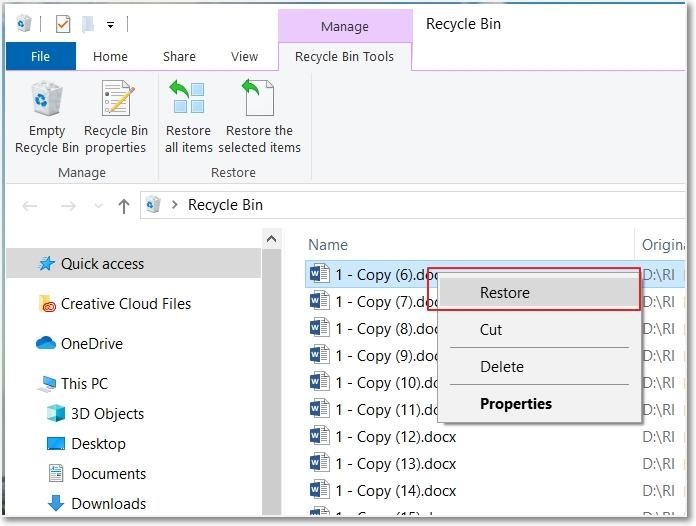Click the Downloads arrow icon
696x526 pixels.
[56, 503]
